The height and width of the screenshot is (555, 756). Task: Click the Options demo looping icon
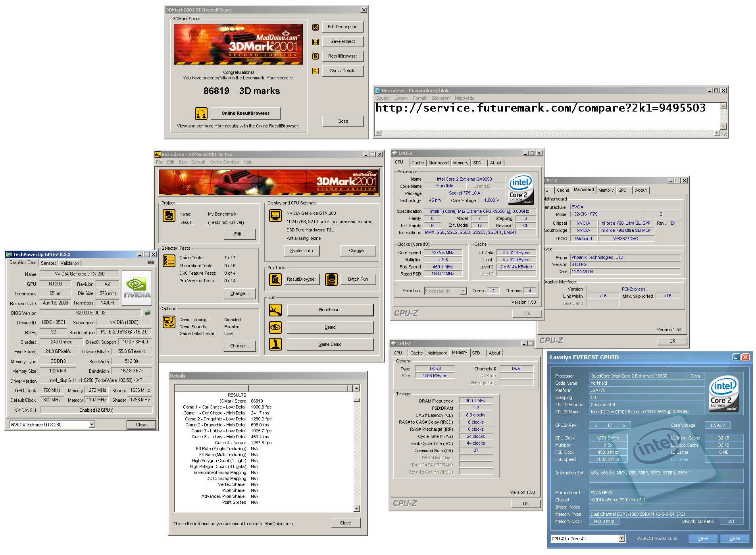169,322
